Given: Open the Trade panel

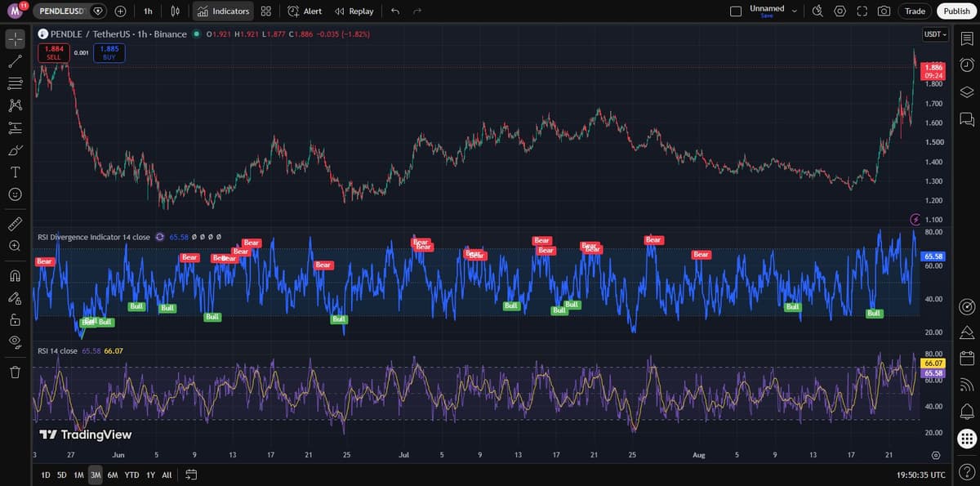Looking at the screenshot, I should [915, 11].
